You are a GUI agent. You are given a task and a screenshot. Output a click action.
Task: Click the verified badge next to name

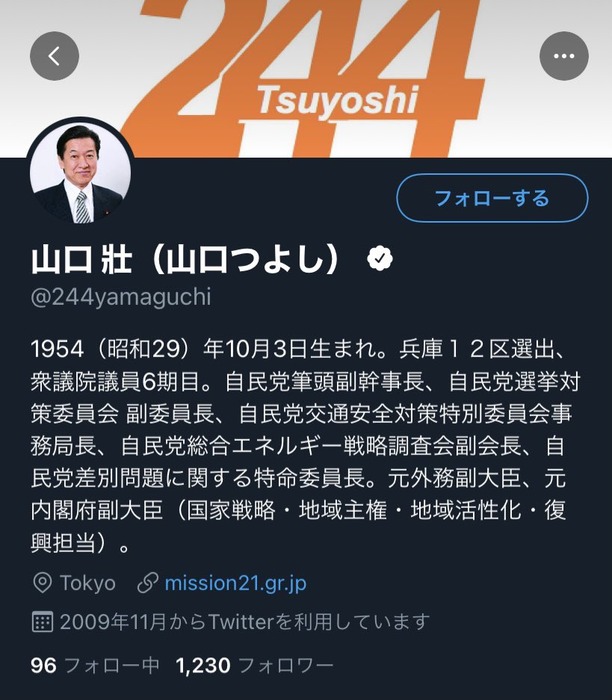point(380,258)
